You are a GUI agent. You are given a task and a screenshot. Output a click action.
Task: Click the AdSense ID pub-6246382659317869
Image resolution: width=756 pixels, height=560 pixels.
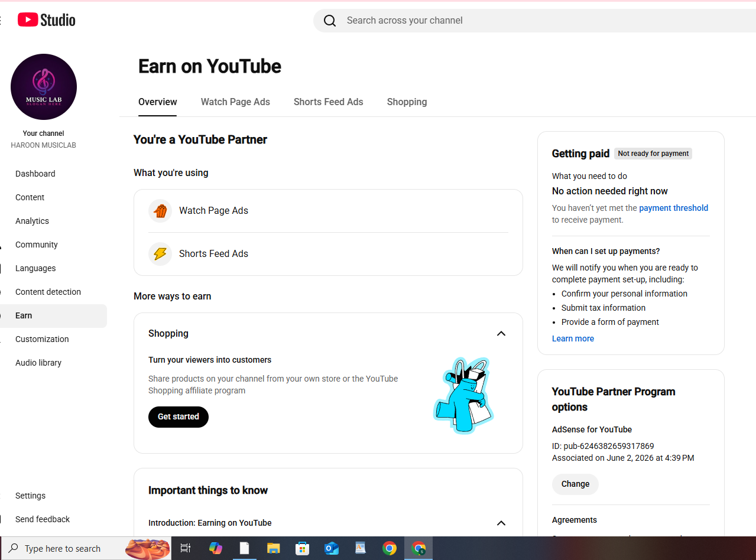603,446
